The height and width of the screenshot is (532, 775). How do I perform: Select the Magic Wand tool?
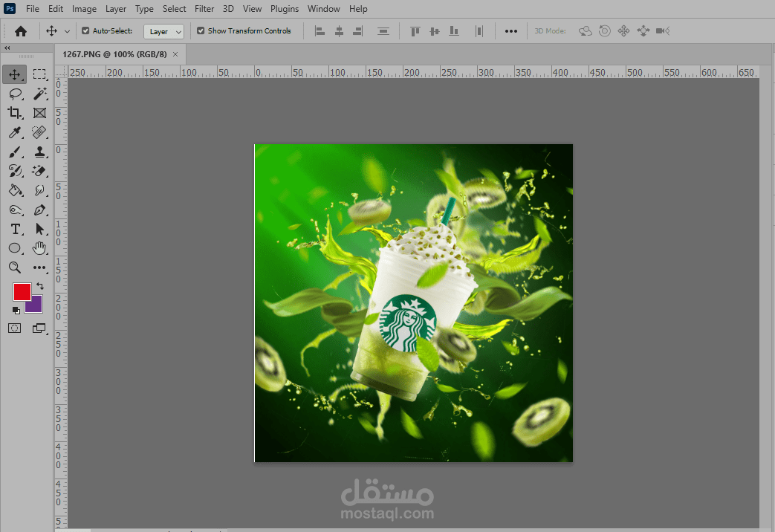(x=39, y=94)
